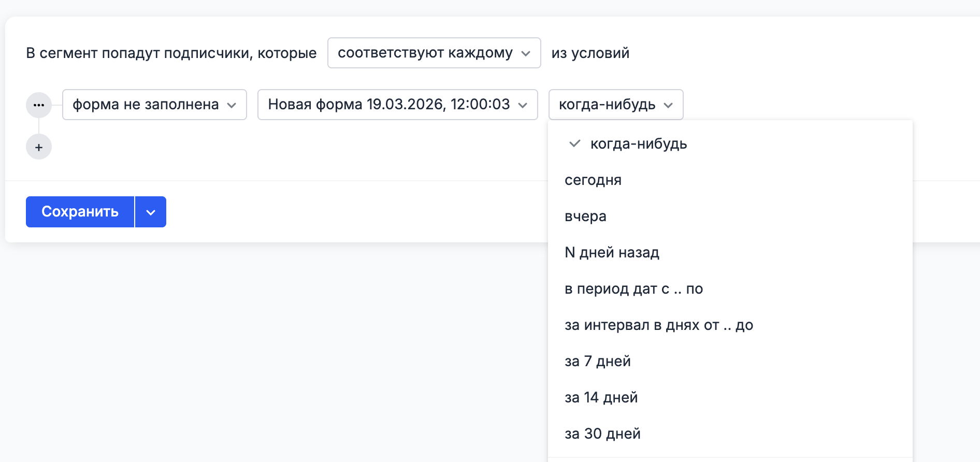The height and width of the screenshot is (462, 980).
Task: Select the за 7 дней option
Action: click(x=597, y=361)
